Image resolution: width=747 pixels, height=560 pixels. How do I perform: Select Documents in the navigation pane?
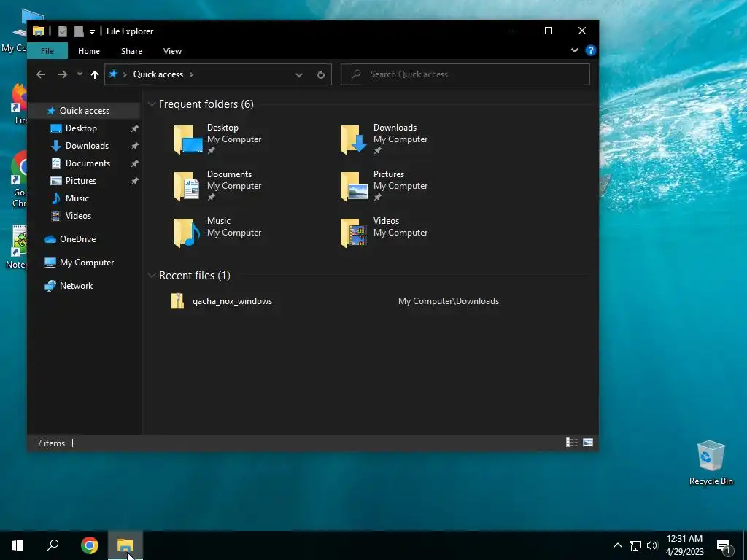pyautogui.click(x=88, y=163)
